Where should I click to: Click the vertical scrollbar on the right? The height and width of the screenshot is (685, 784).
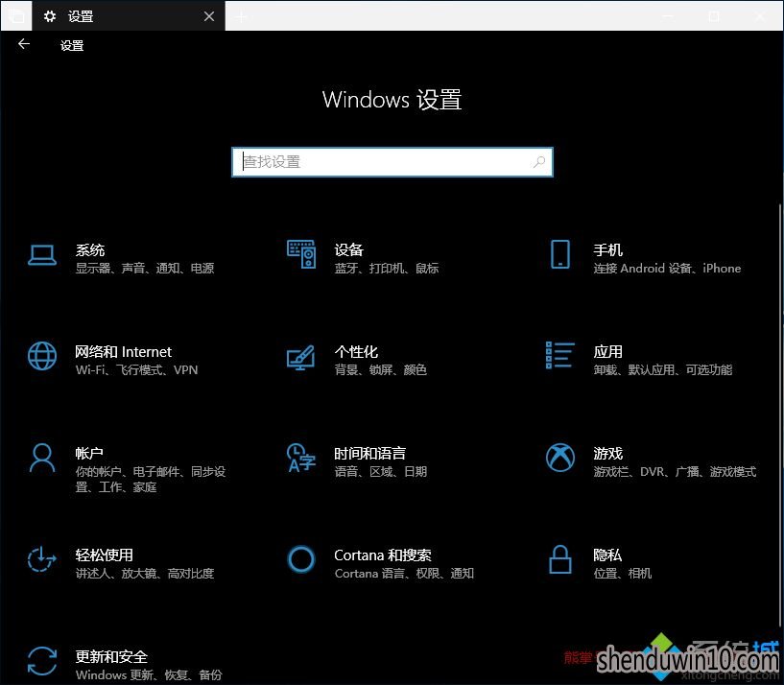pyautogui.click(x=780, y=415)
